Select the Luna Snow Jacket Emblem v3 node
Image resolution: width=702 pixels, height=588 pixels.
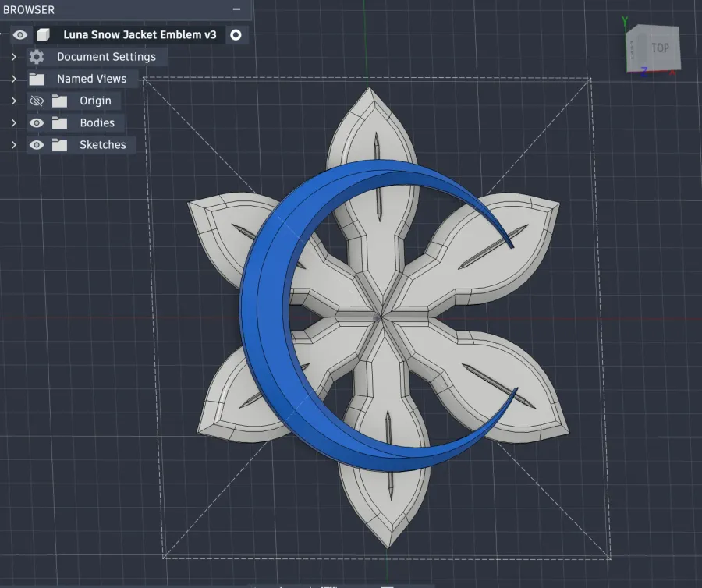(x=140, y=35)
